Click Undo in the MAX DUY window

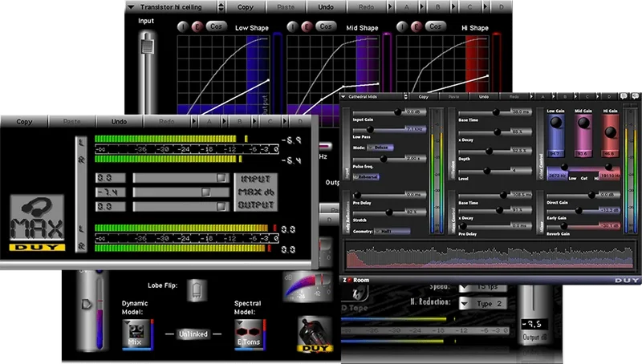tap(119, 122)
